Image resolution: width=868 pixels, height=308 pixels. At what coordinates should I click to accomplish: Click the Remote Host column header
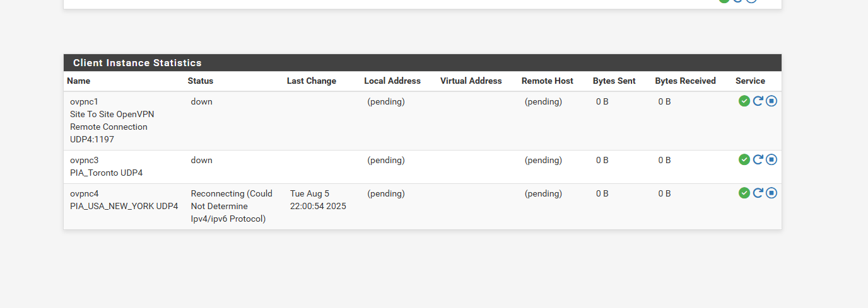pyautogui.click(x=548, y=81)
